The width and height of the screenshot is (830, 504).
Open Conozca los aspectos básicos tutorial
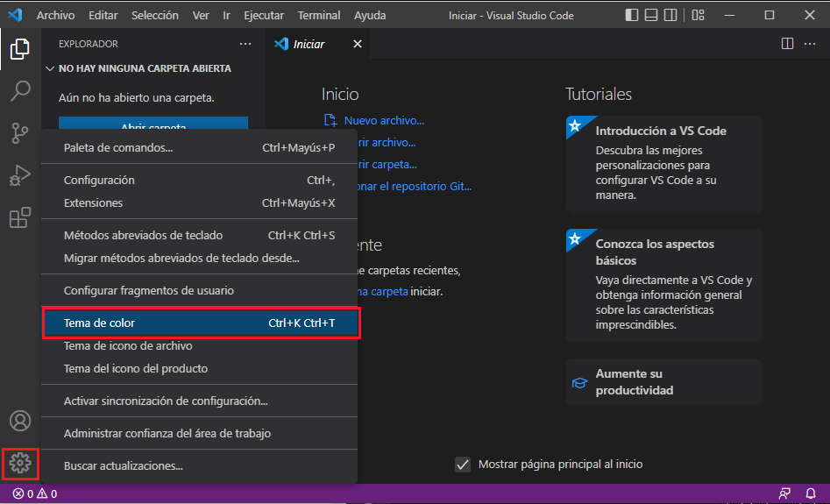point(663,286)
